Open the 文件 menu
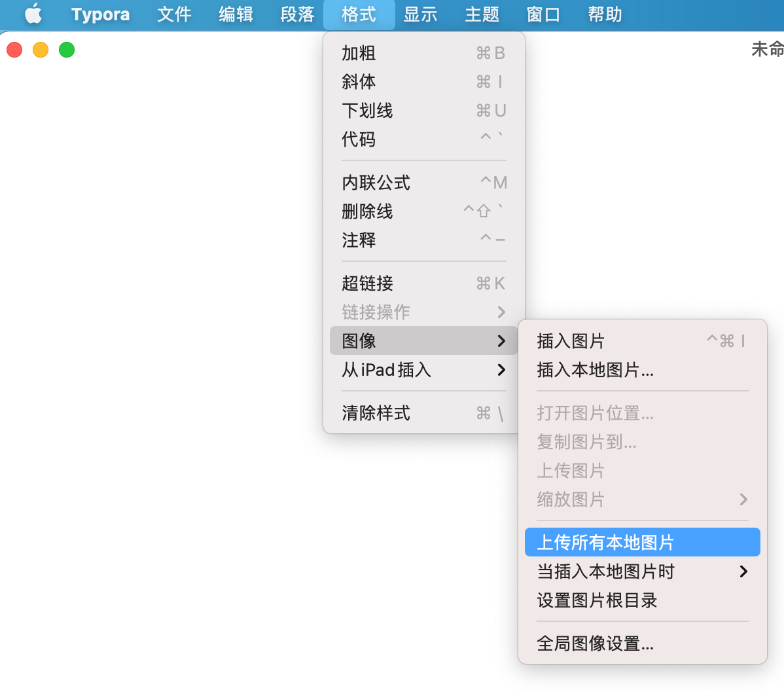Viewport: 784px width, 690px height. (174, 14)
